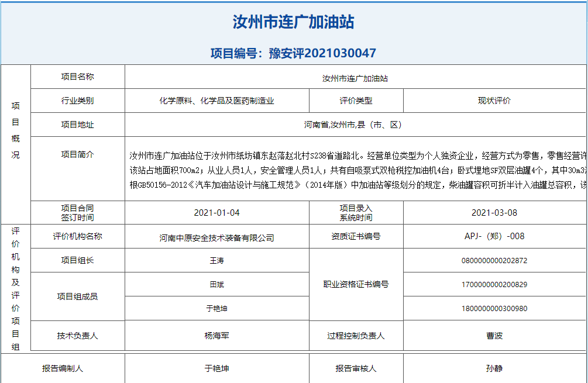The height and width of the screenshot is (383, 588).
Task: Select contract date 2021-01-04
Action: [x=216, y=212]
